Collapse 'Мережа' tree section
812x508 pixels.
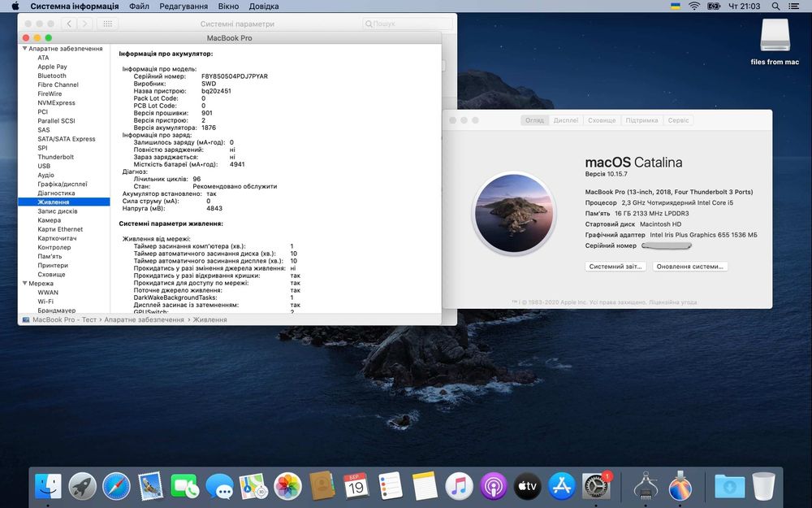pos(24,283)
